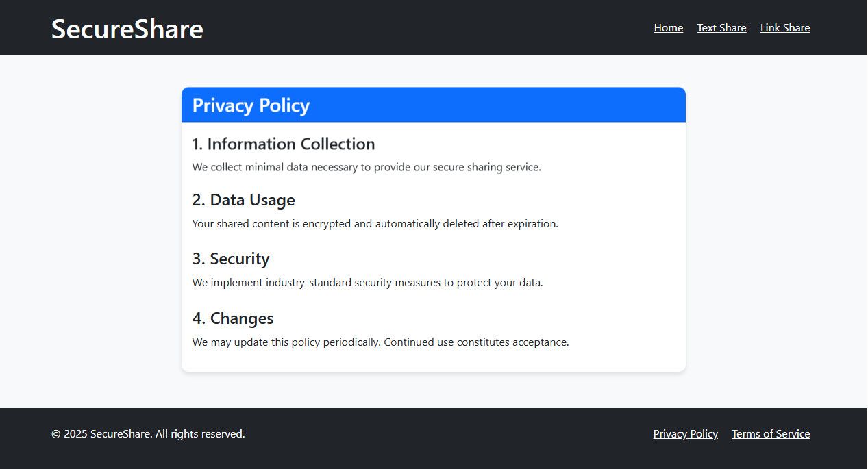
Task: Navigate to Link Share
Action: coord(784,28)
